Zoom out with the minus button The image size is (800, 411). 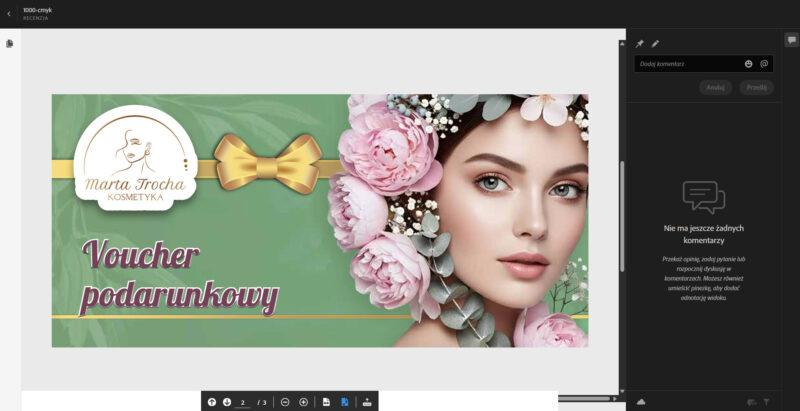285,402
